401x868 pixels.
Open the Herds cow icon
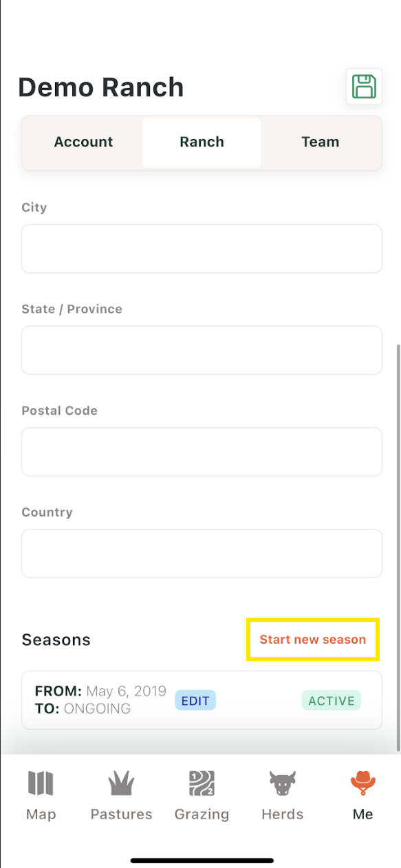click(x=282, y=783)
